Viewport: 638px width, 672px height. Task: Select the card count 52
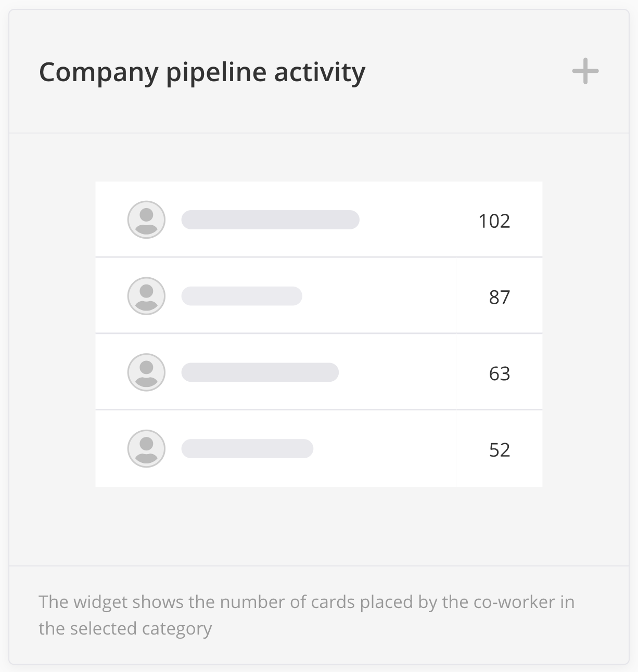[x=499, y=450]
